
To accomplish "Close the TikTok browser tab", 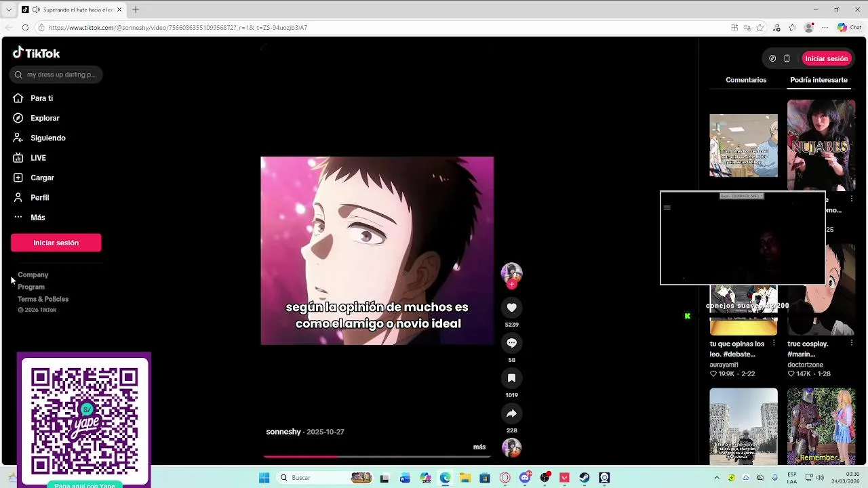I will click(x=119, y=9).
